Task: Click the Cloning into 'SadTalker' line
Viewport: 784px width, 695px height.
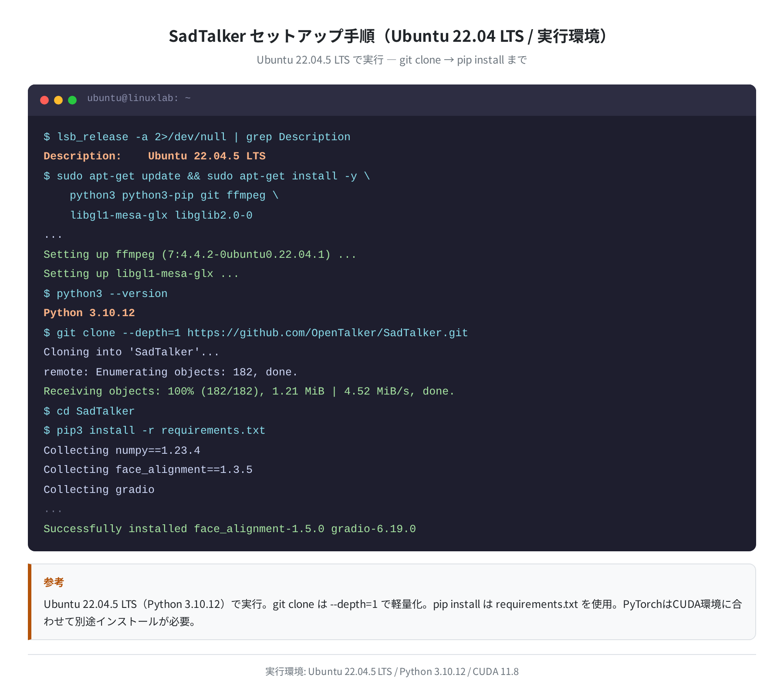Action: tap(131, 352)
